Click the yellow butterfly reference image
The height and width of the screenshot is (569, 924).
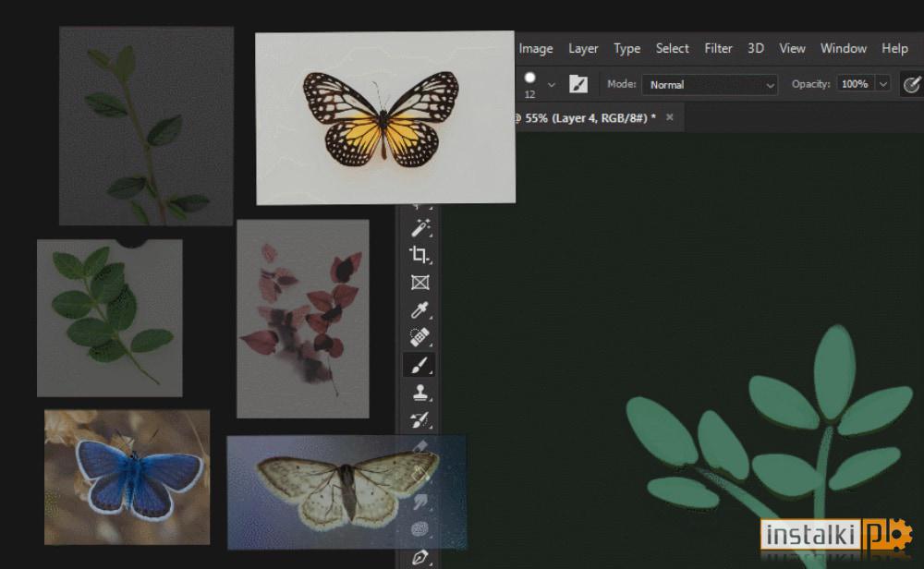385,118
